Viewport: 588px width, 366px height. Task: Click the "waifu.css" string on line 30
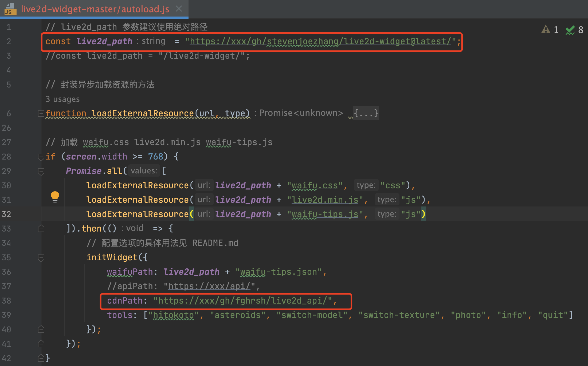point(315,185)
